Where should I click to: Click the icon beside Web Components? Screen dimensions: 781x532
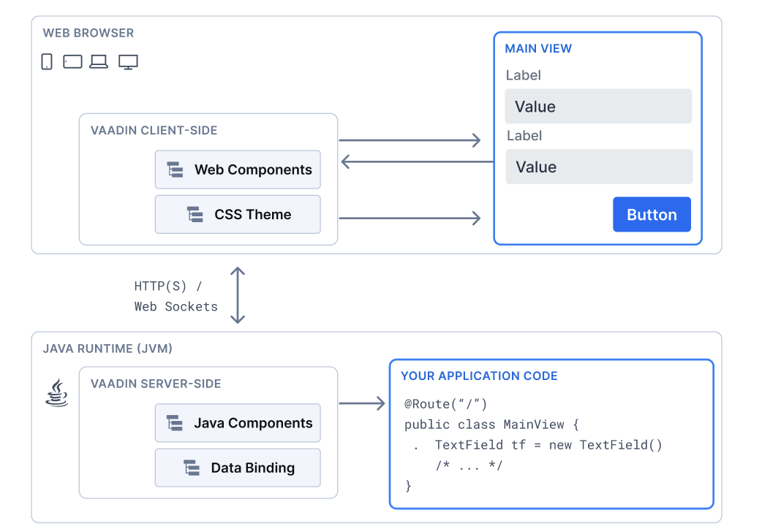click(175, 170)
